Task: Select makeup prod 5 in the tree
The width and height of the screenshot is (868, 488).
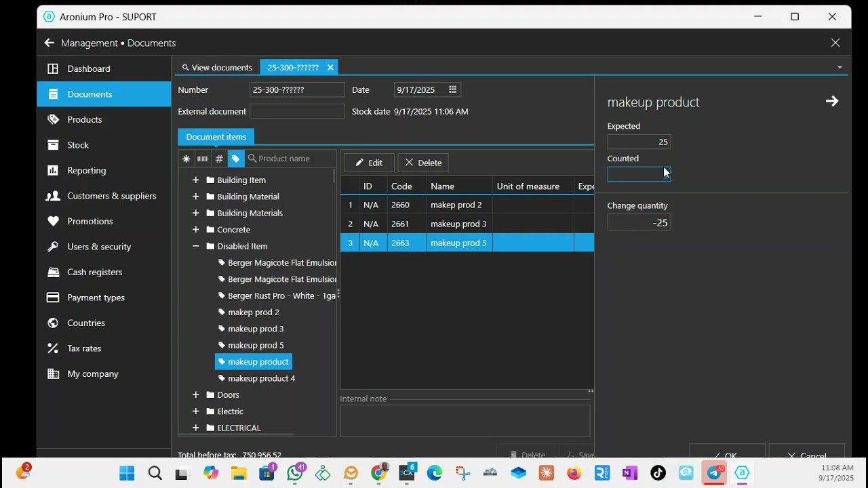Action: pos(251,345)
